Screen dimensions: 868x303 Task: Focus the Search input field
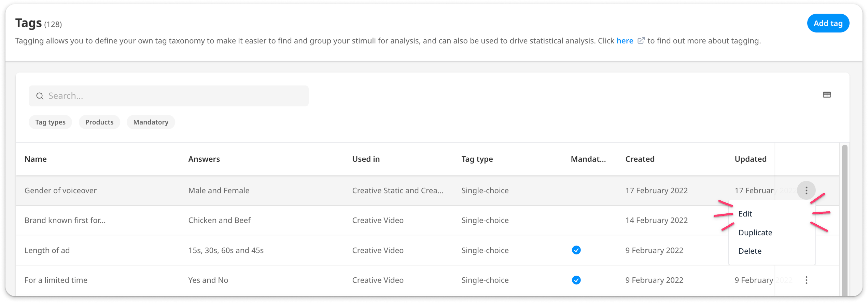point(171,96)
